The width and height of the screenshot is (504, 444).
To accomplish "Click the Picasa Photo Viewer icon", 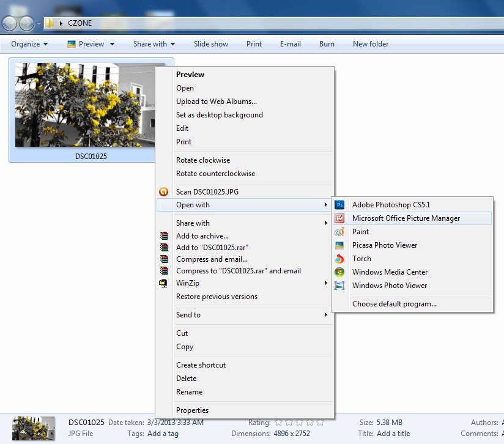I will click(339, 245).
